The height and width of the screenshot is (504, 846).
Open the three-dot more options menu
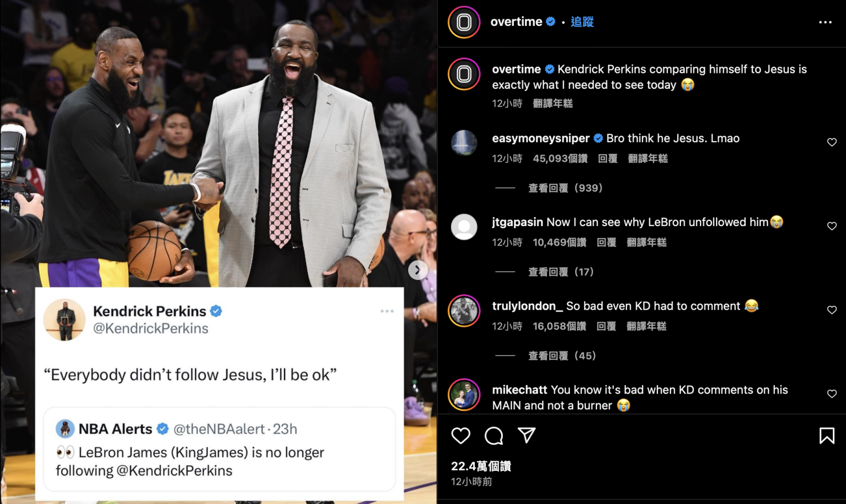[825, 22]
